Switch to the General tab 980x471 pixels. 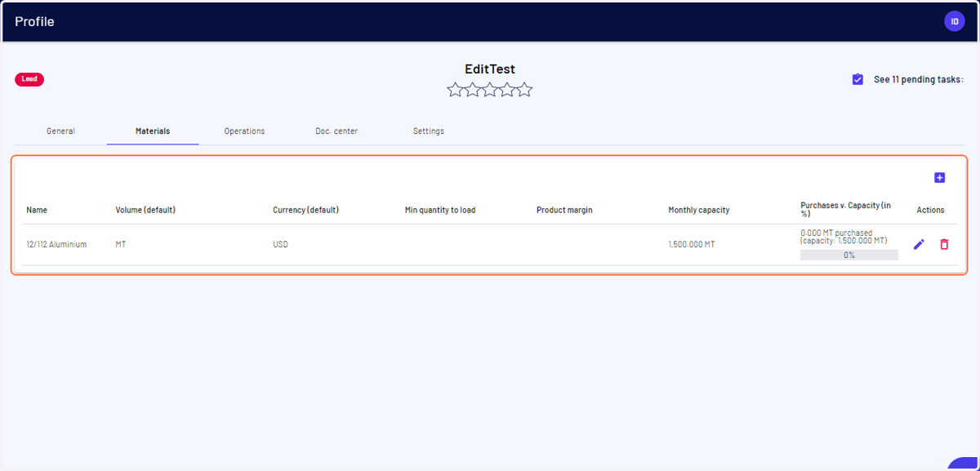tap(60, 131)
